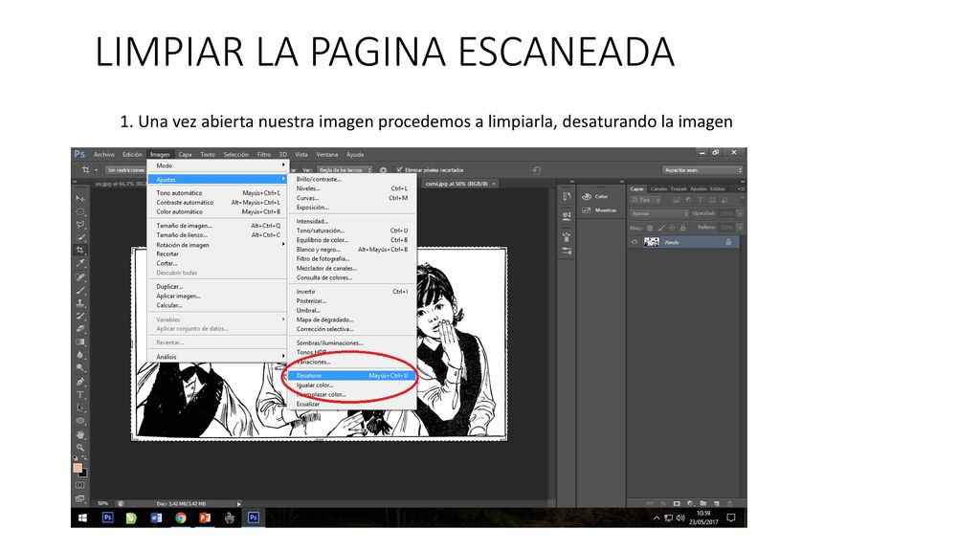Select the Brush tool

[x=80, y=290]
